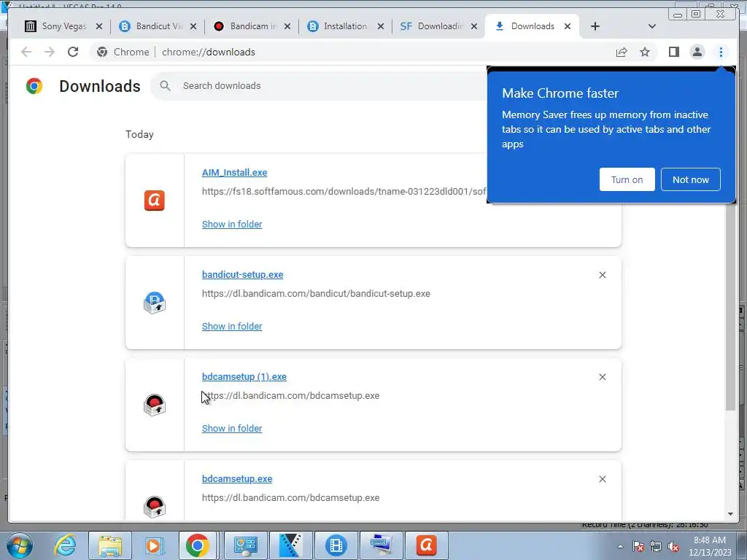
Task: Share this page via share icon
Action: pyautogui.click(x=622, y=52)
